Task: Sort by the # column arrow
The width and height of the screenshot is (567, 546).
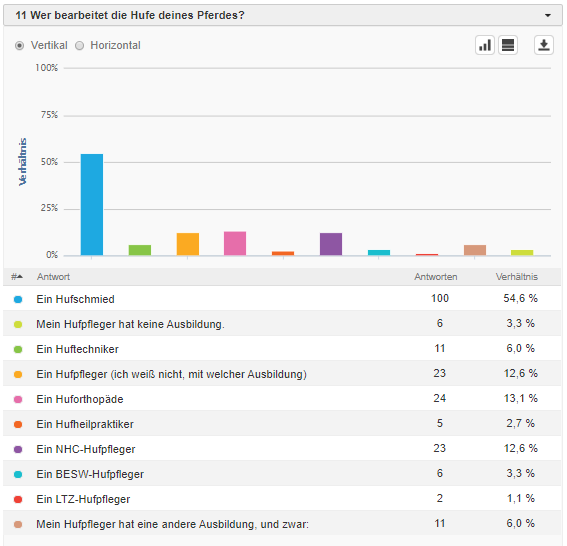Action: (17, 277)
